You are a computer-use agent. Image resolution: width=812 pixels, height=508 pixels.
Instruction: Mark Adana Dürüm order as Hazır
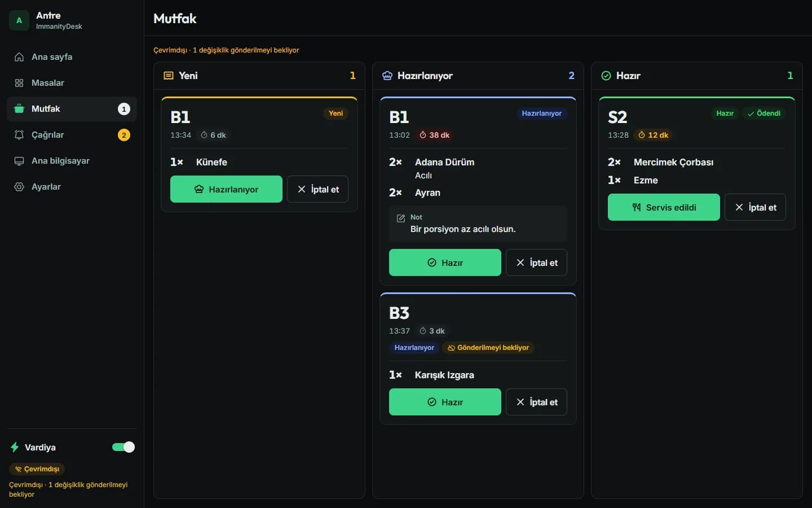tap(445, 262)
